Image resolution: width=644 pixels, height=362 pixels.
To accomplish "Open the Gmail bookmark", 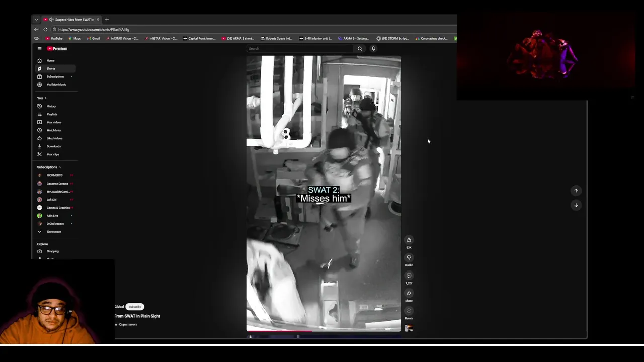I will (93, 38).
